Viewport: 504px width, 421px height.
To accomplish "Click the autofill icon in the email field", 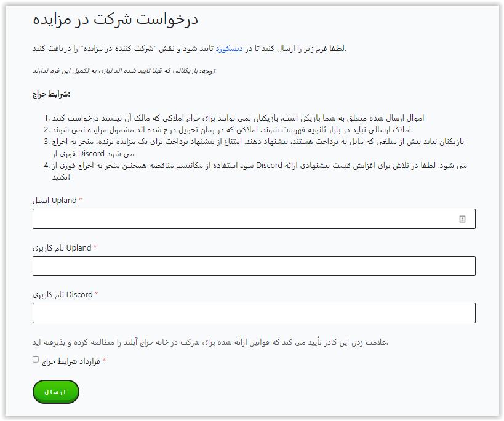I will 462,219.
